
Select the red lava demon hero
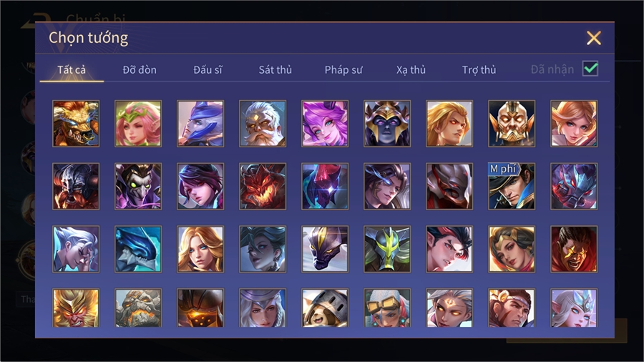(x=263, y=186)
